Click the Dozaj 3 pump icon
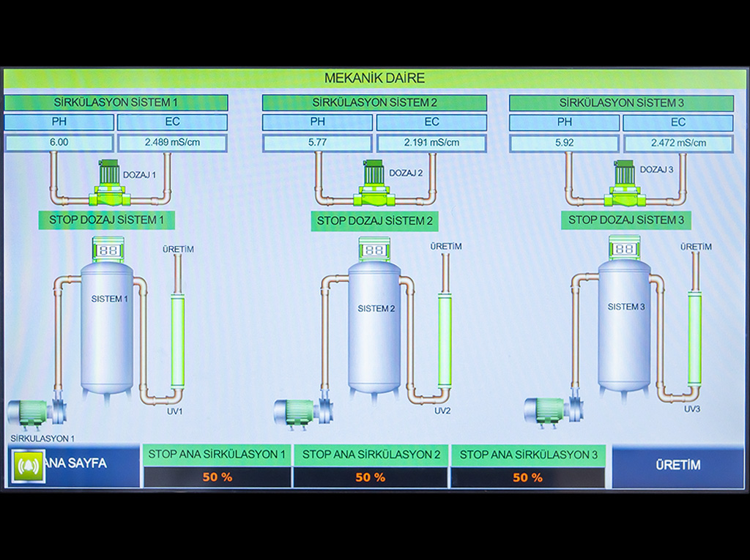Image resolution: width=750 pixels, height=560 pixels. [625, 185]
